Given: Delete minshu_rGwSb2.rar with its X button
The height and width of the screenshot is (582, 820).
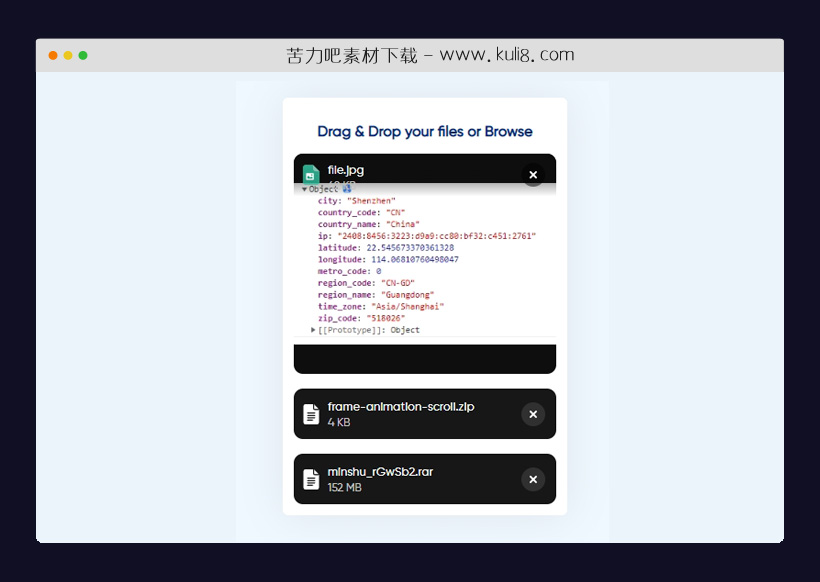Looking at the screenshot, I should coord(533,480).
